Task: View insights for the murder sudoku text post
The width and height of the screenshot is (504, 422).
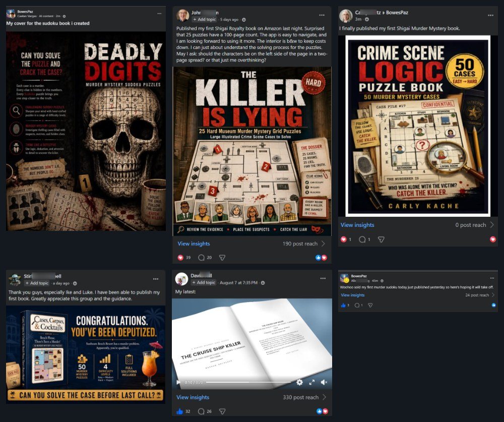Action: point(353,295)
